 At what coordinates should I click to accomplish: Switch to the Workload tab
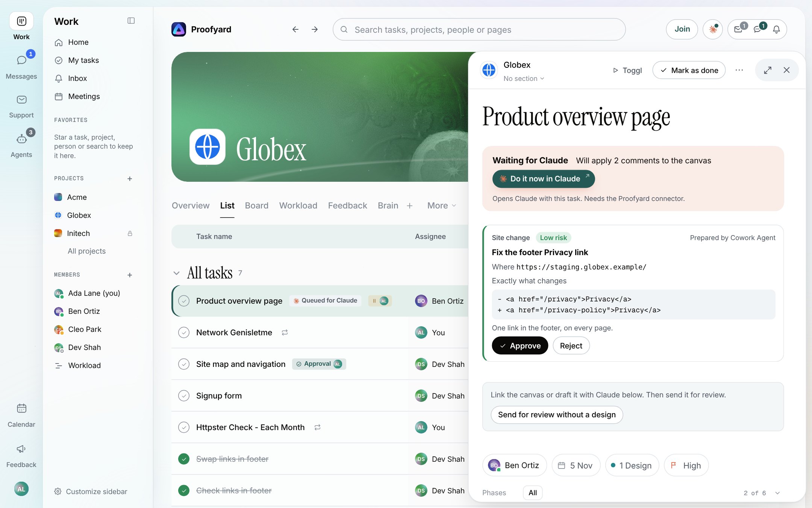click(298, 205)
